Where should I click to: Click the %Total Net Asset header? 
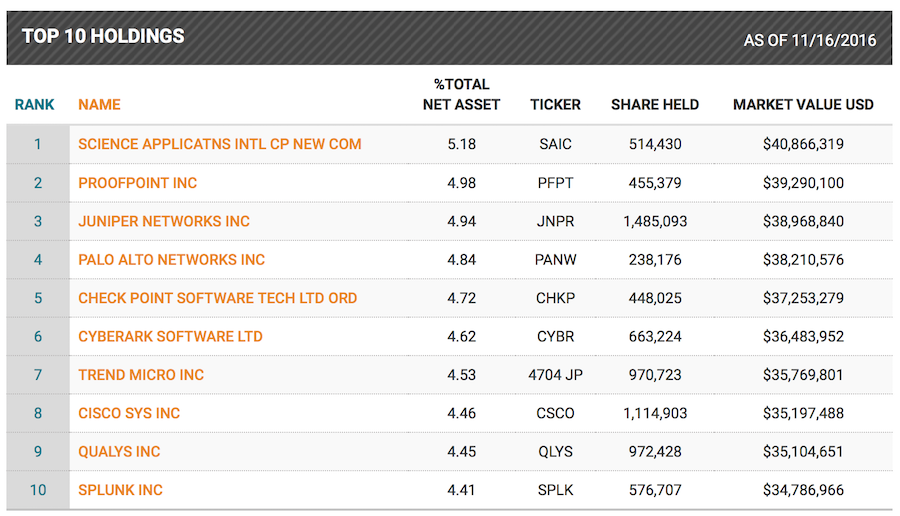click(x=461, y=95)
